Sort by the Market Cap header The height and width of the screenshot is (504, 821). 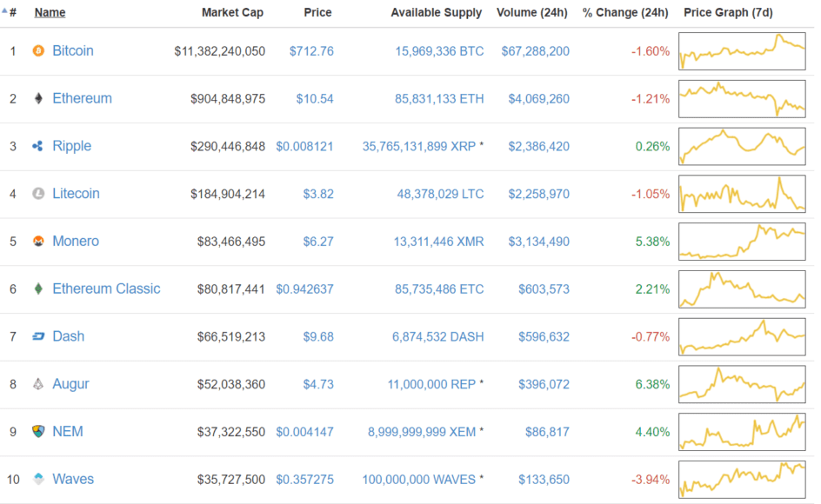pyautogui.click(x=232, y=12)
